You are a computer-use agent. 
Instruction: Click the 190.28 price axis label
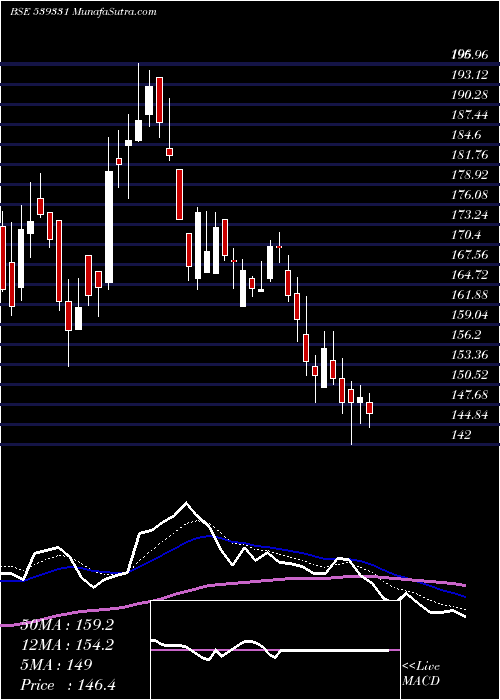tap(469, 95)
